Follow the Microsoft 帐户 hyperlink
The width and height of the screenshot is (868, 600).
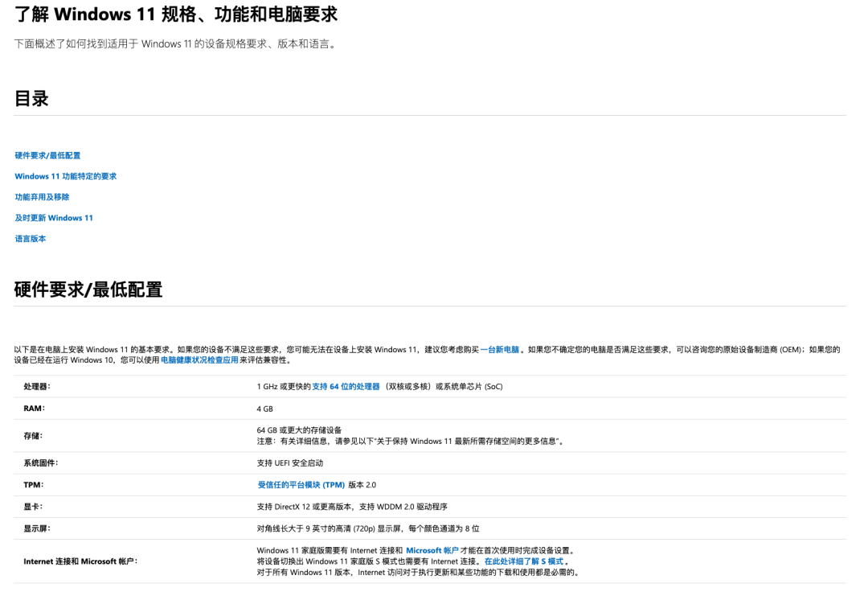(432, 551)
